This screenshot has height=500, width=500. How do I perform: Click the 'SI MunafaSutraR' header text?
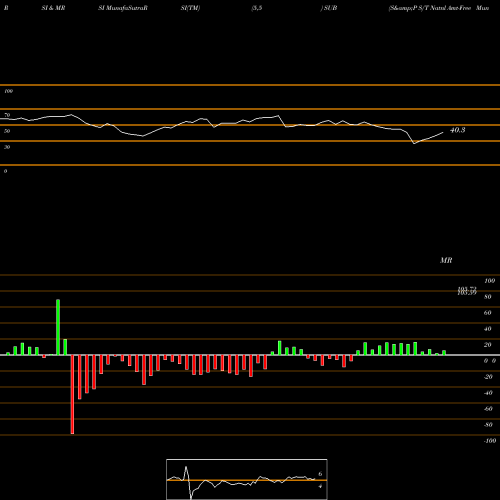[123, 8]
